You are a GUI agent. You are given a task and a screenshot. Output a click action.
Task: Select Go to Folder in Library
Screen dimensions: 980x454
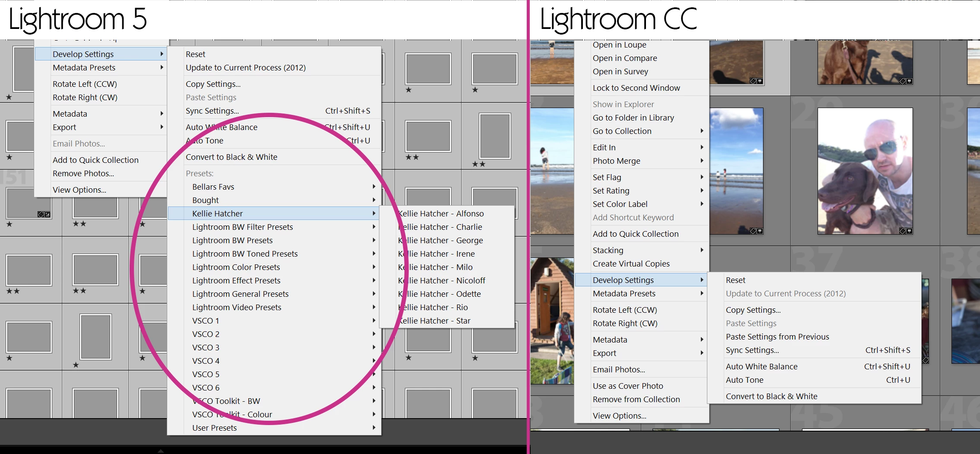pos(642,117)
